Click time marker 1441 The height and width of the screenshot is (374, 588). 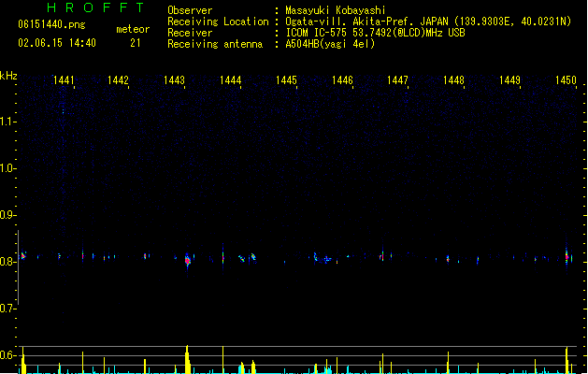pyautogui.click(x=64, y=80)
